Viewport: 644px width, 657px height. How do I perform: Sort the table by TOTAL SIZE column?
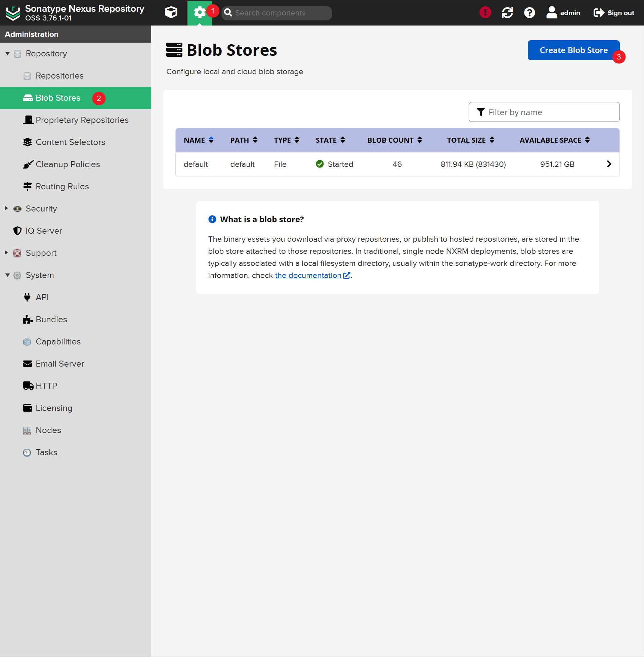click(x=470, y=140)
